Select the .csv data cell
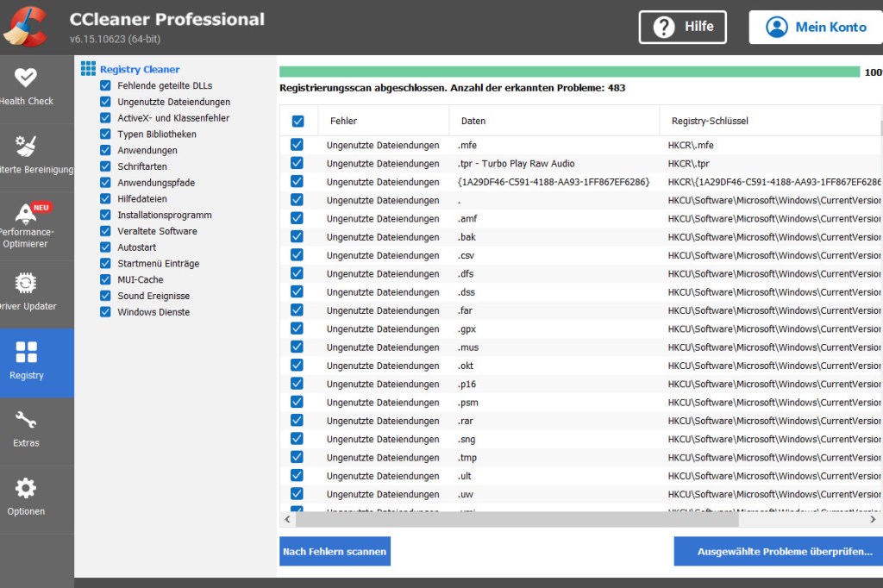The image size is (883, 588). tap(466, 255)
